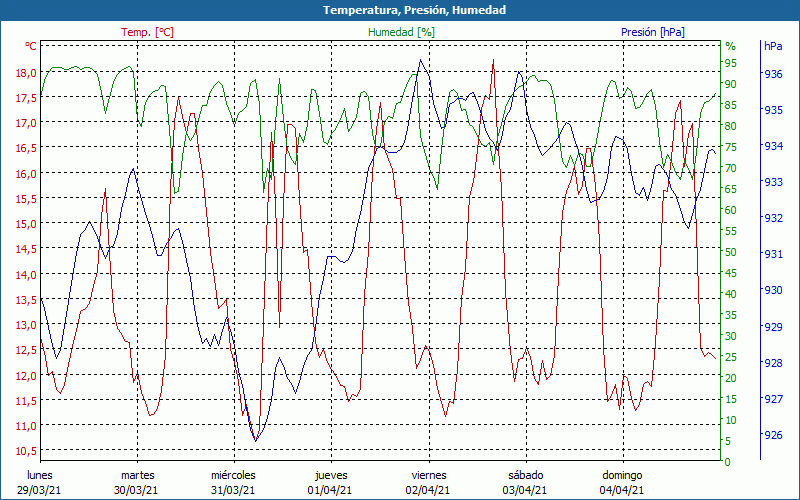Select the blue 'Presión [hPa]' legend label
Screen dimensions: 800x500
(x=653, y=32)
